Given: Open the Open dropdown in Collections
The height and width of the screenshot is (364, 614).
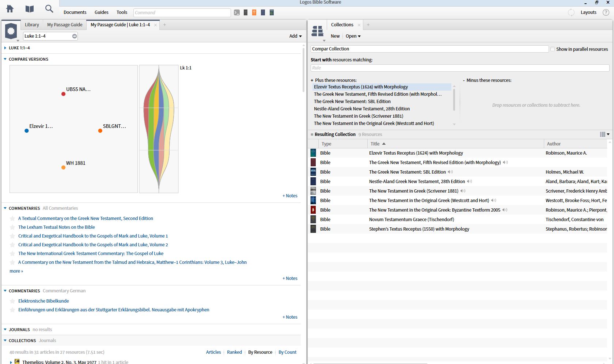Looking at the screenshot, I should click(353, 36).
